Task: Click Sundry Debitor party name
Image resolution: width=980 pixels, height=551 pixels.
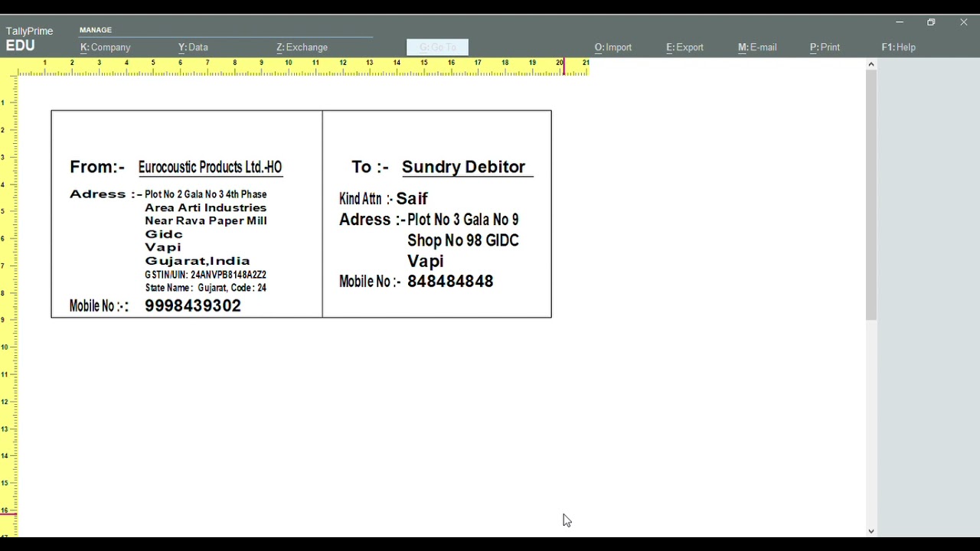Action: click(x=464, y=167)
